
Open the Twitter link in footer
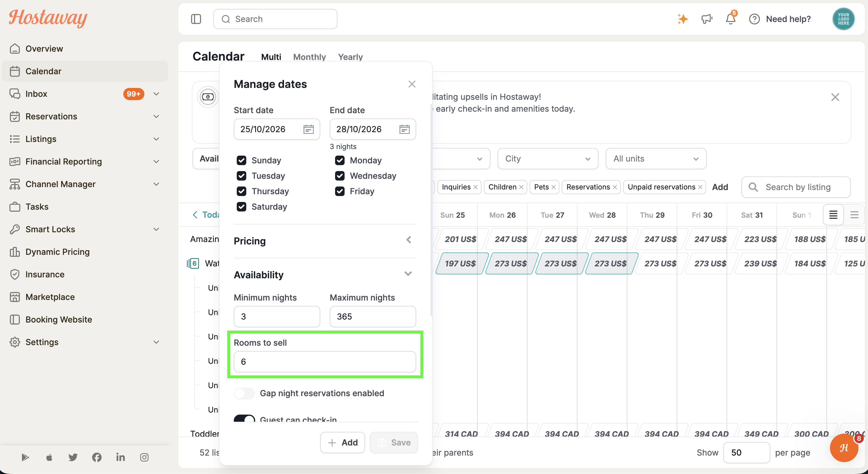pyautogui.click(x=73, y=457)
